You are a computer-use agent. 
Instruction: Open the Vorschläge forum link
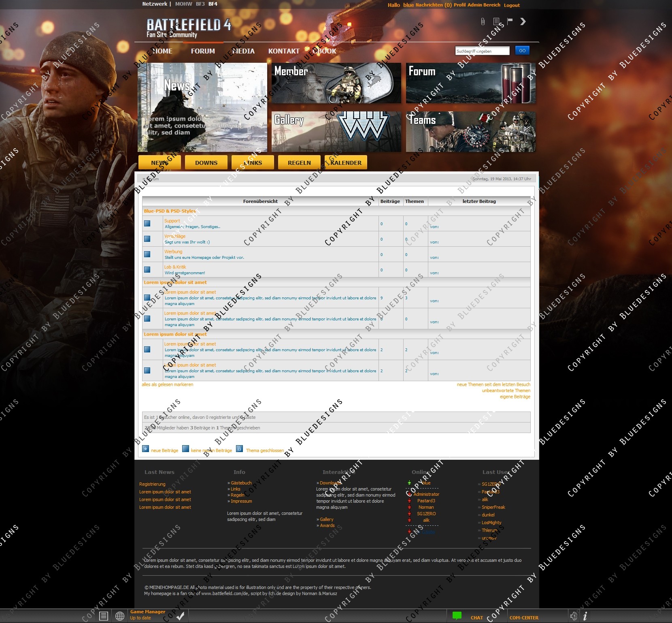175,236
